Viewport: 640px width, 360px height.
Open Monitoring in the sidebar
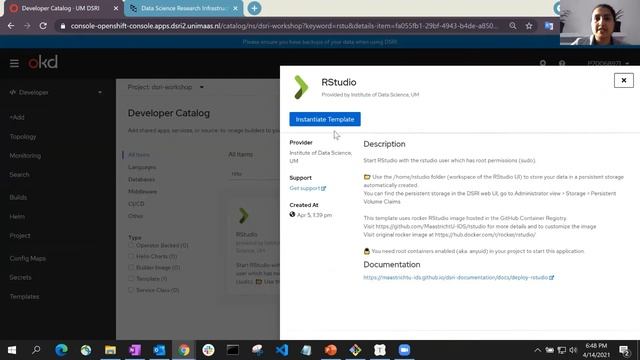click(25, 156)
